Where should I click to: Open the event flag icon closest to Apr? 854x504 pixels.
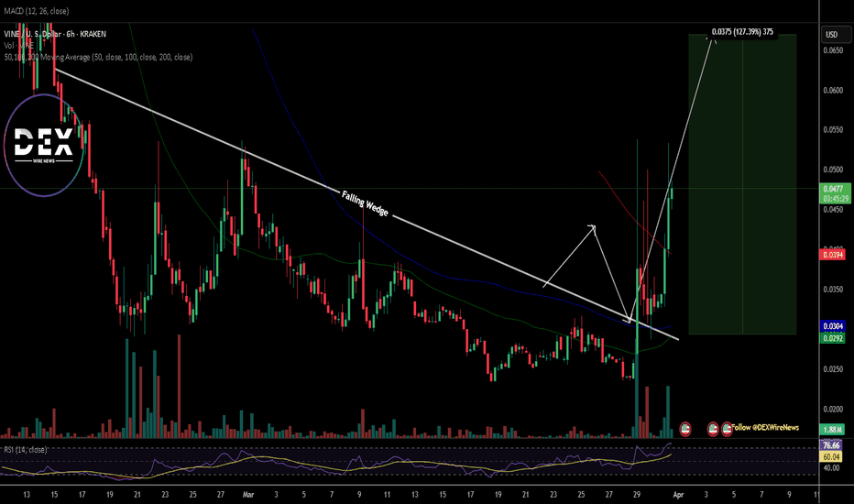(x=685, y=430)
